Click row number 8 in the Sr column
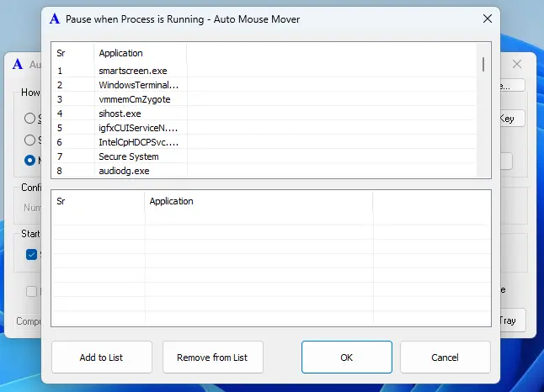 click(60, 171)
